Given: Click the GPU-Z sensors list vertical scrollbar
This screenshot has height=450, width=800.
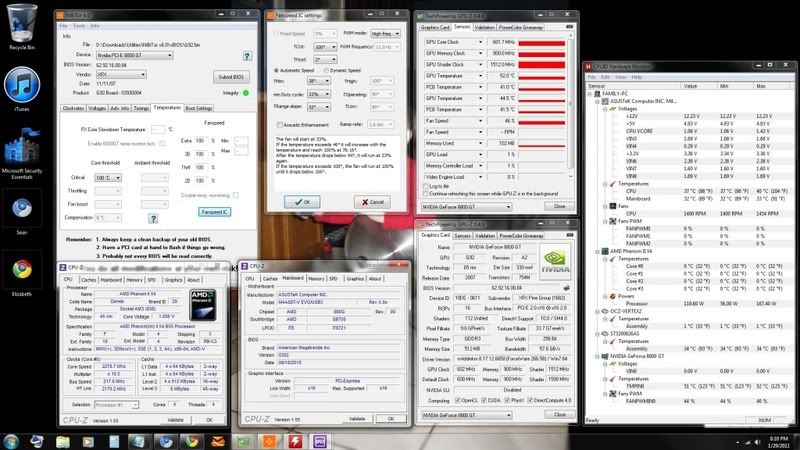Looking at the screenshot, I should tap(570, 106).
